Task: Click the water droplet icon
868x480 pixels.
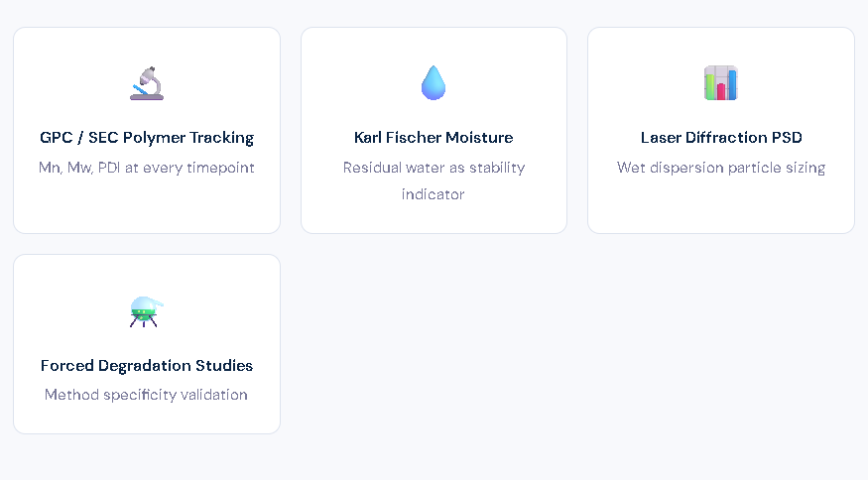Action: (x=434, y=83)
